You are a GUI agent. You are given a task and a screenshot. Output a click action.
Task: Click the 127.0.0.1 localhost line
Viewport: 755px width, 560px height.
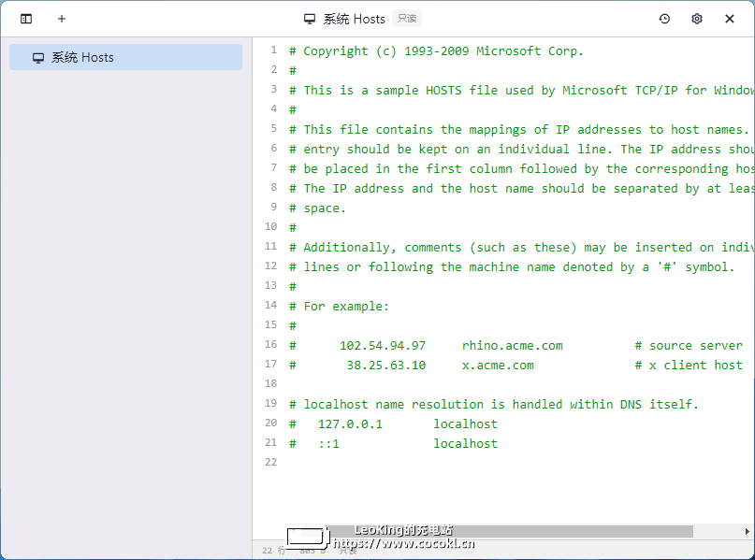pos(407,424)
